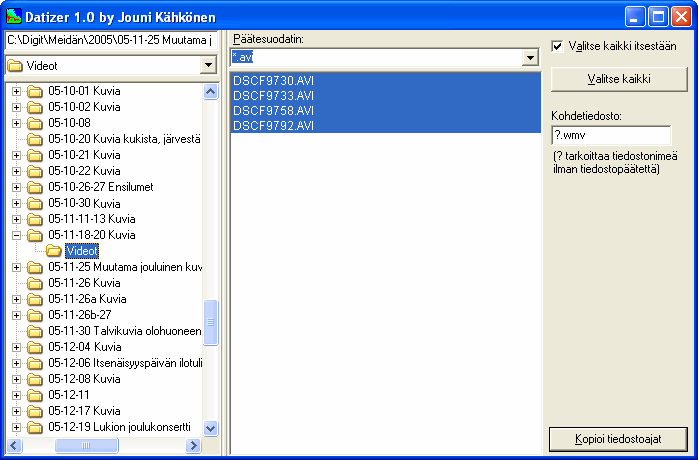Viewport: 698px width, 460px height.
Task: Toggle the Valitse kaikki itsestään checkbox
Action: (557, 46)
